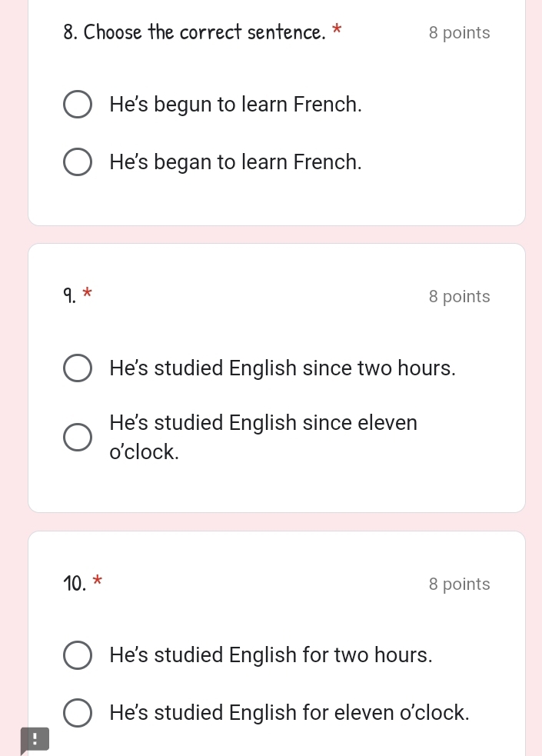Viewport: 542px width, 756px height.
Task: Click the red required asterisk on question 8
Action: pos(338,30)
